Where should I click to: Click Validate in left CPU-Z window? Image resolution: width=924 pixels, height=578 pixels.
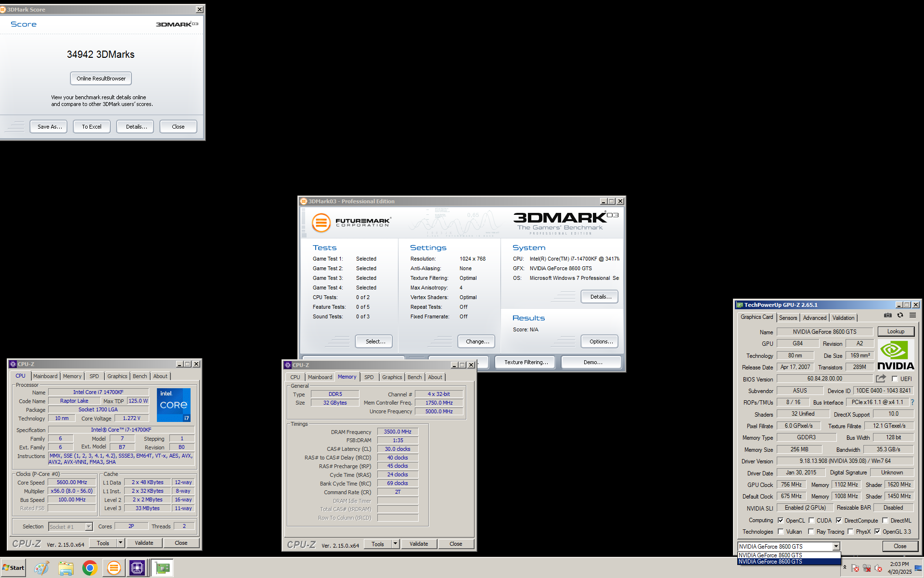coord(144,543)
